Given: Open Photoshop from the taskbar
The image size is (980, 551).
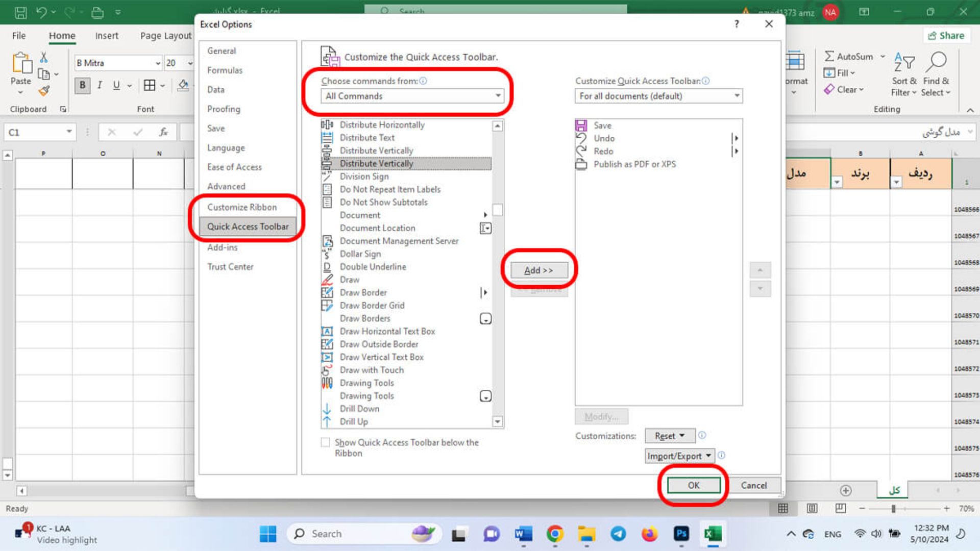Looking at the screenshot, I should click(x=681, y=534).
